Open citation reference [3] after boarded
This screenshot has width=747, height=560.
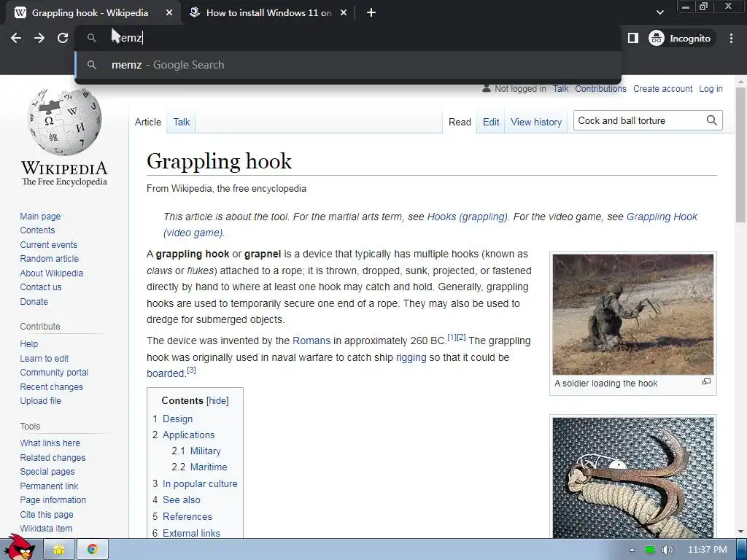pos(191,370)
